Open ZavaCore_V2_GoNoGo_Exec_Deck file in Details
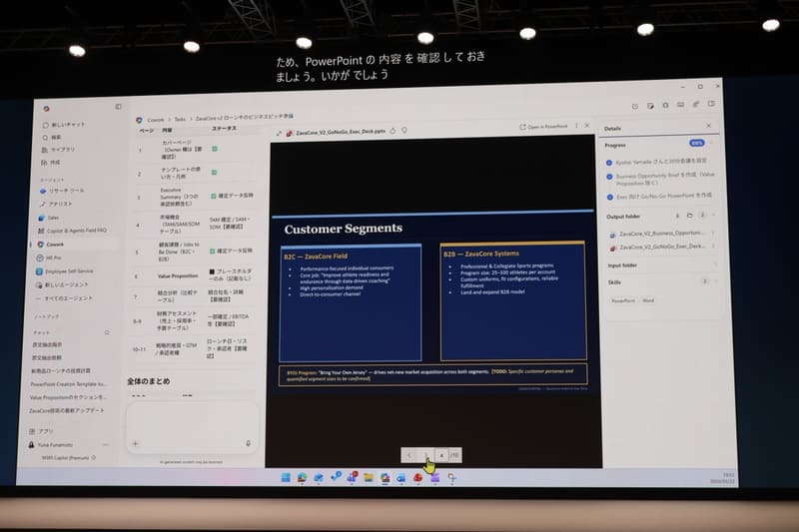The height and width of the screenshot is (532, 799). pyautogui.click(x=657, y=247)
